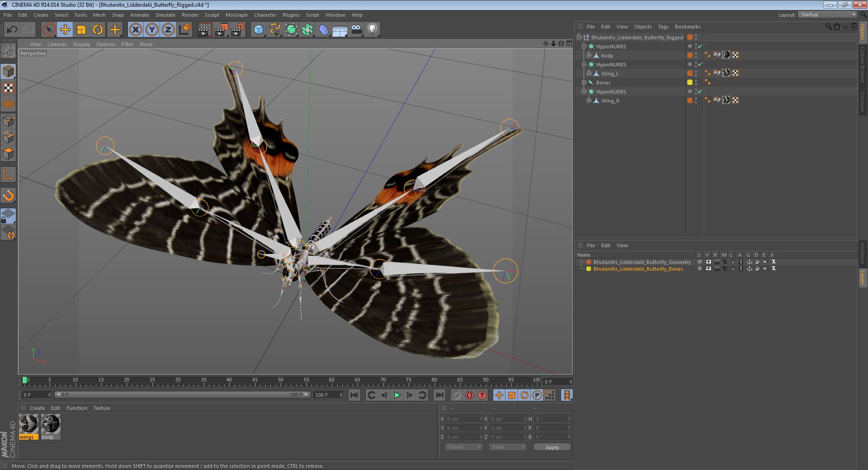
Task: Select the body material thumbnail
Action: pos(51,425)
